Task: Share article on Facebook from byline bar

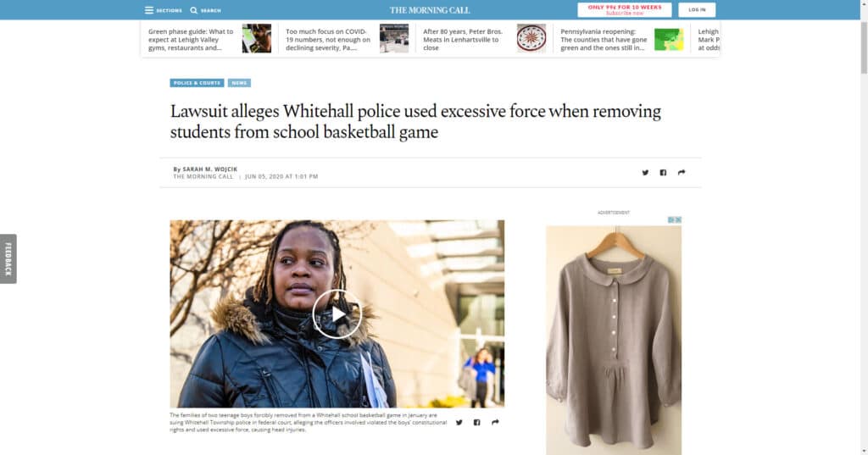Action: [663, 173]
